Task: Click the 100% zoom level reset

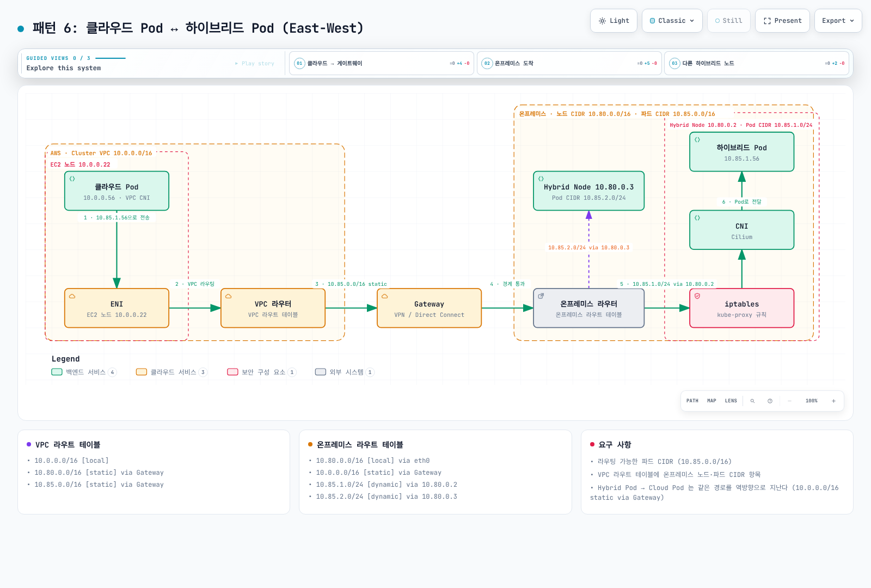Action: [x=812, y=401]
